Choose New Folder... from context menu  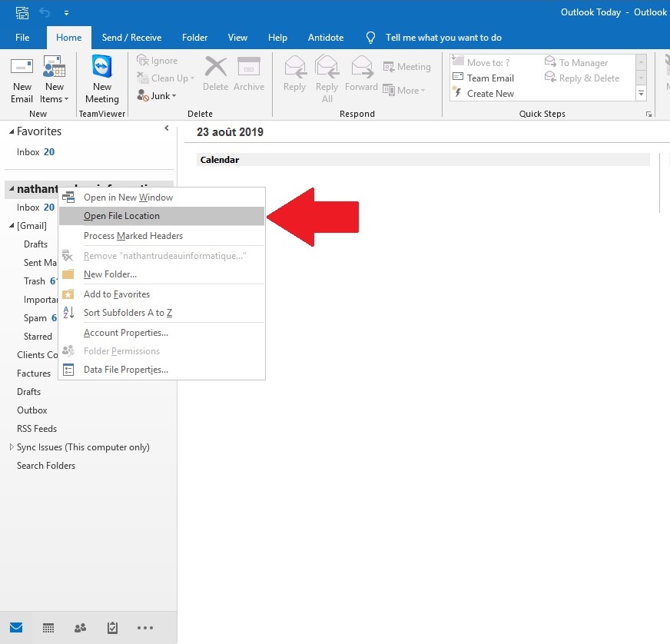pyautogui.click(x=161, y=274)
